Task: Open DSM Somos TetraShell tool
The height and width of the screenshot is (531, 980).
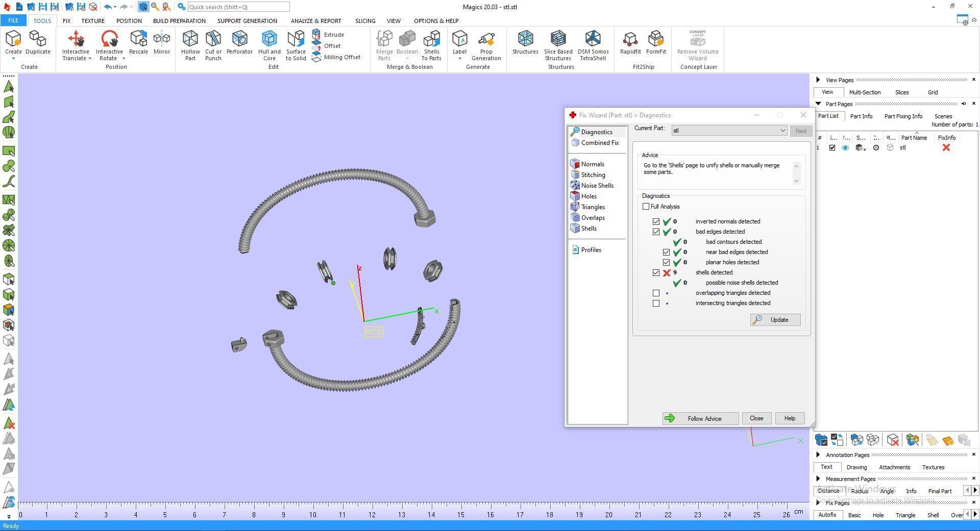Action: 593,45
